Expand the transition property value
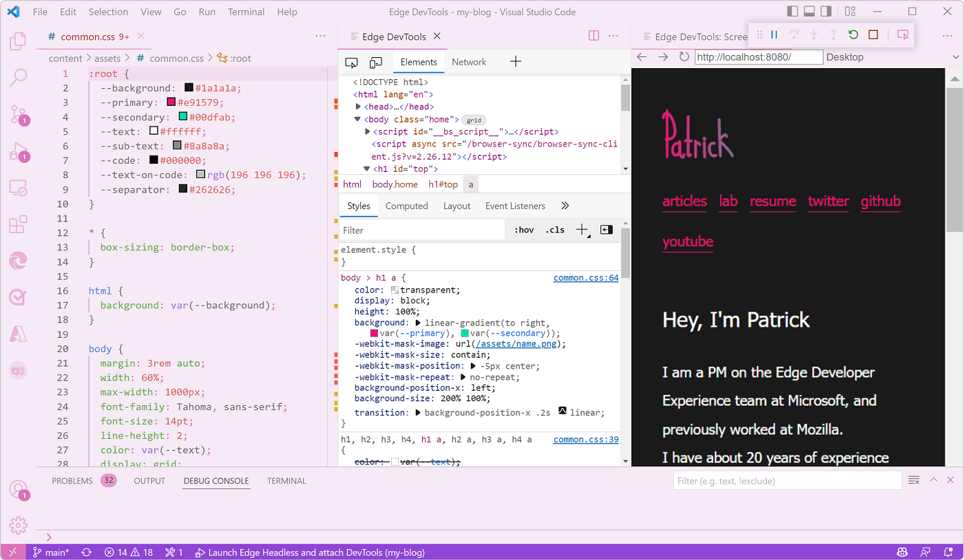 418,413
